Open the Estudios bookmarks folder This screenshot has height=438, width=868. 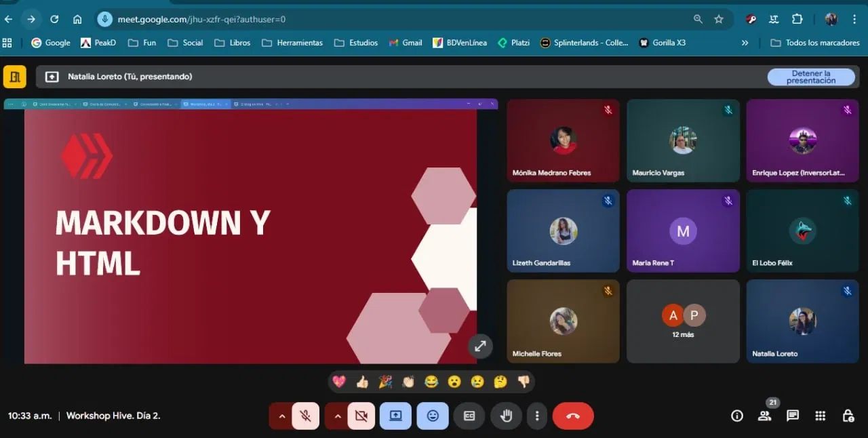(x=356, y=43)
